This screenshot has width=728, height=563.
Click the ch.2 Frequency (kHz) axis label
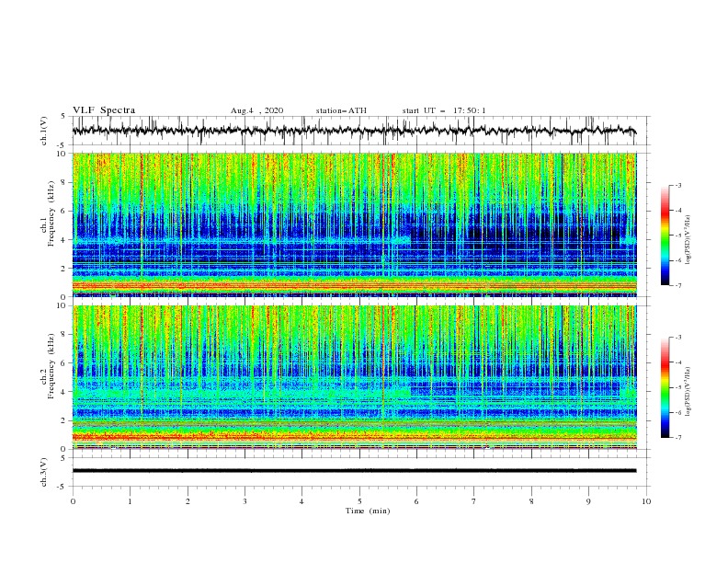click(x=48, y=366)
